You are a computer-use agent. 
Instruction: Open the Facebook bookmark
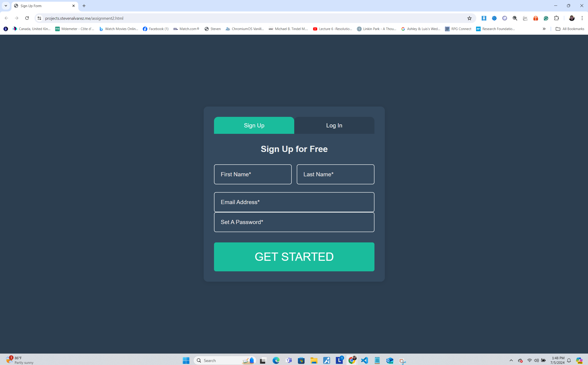click(x=156, y=29)
